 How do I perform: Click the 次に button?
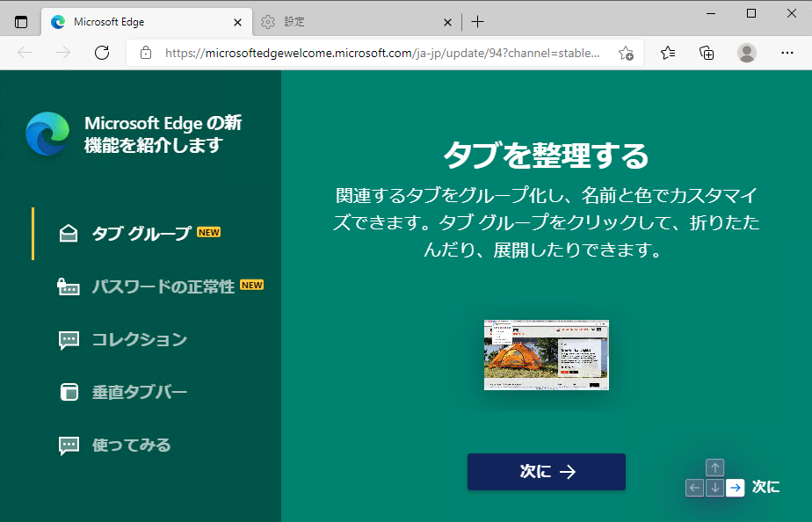(547, 472)
